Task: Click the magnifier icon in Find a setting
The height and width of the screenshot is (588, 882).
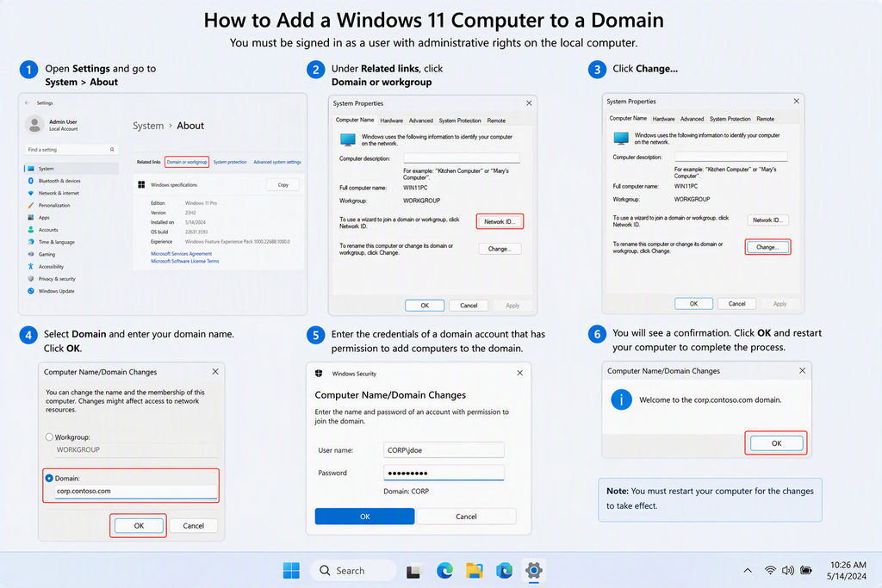Action: point(112,150)
